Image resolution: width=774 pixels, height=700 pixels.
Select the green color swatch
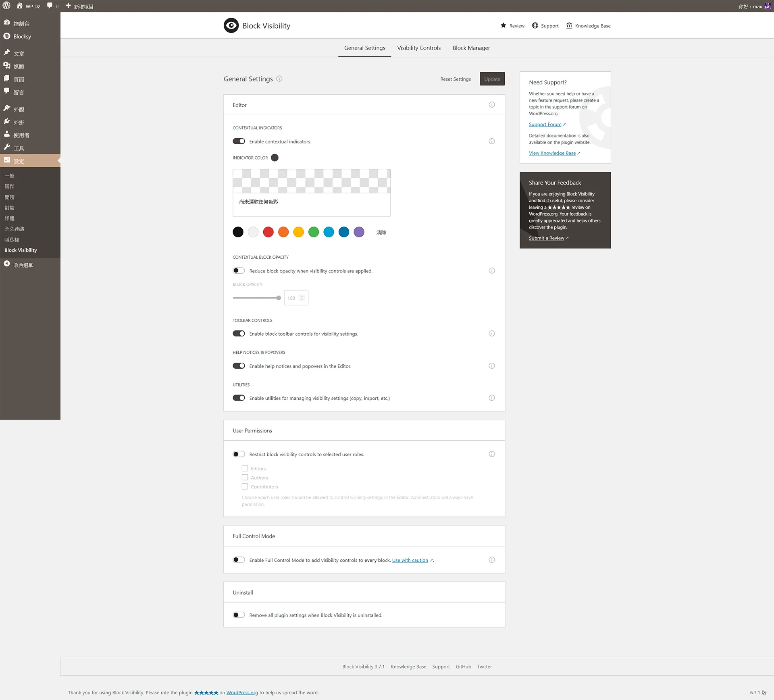point(314,232)
